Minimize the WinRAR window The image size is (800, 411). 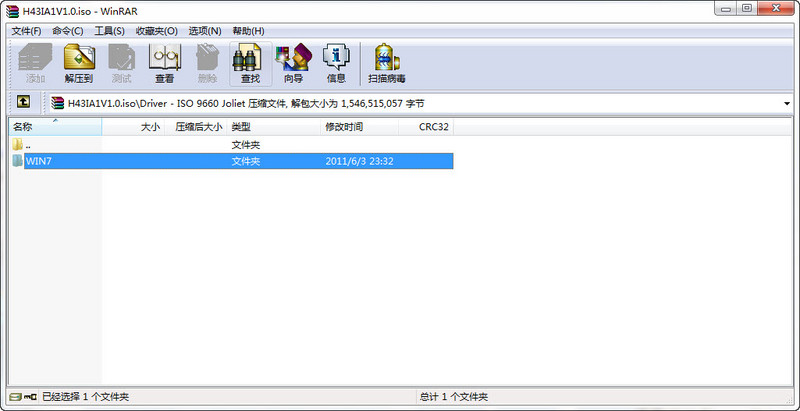[726, 9]
